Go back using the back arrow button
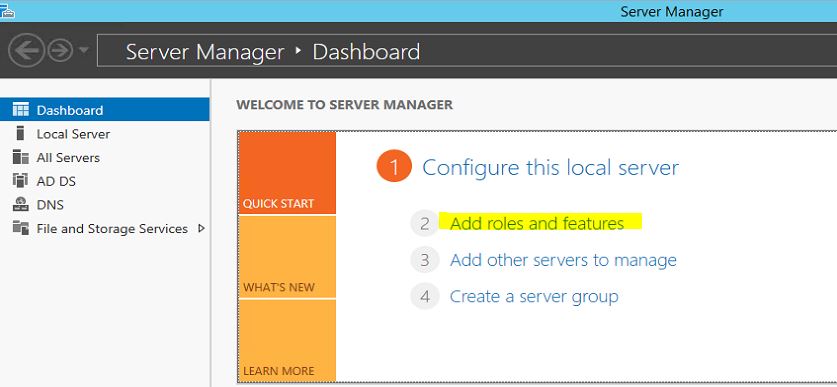 click(x=26, y=51)
